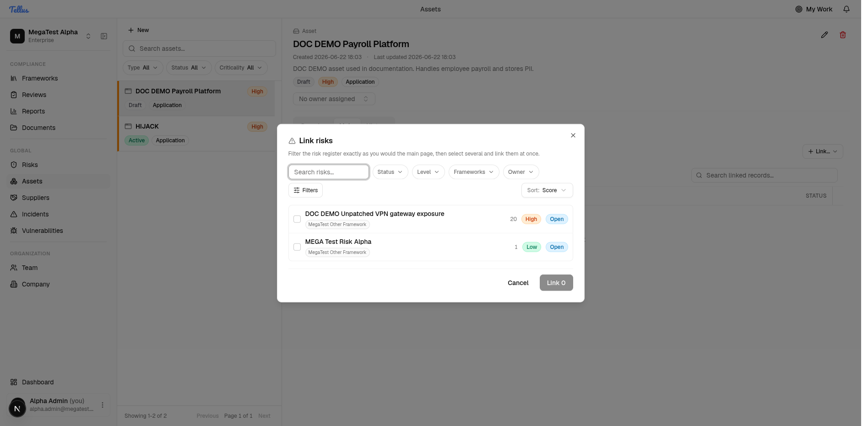Viewport: 868px width, 426px height.
Task: Focus the Search linked records field
Action: pyautogui.click(x=765, y=175)
